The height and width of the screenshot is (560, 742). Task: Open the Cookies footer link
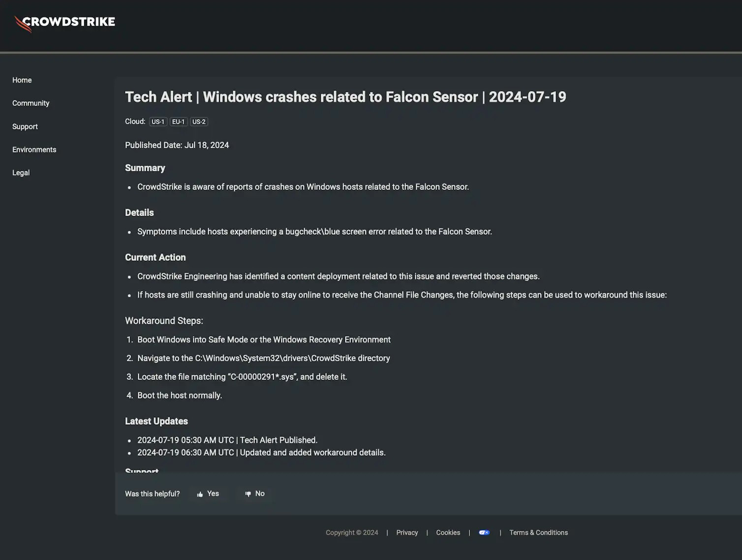[448, 532]
